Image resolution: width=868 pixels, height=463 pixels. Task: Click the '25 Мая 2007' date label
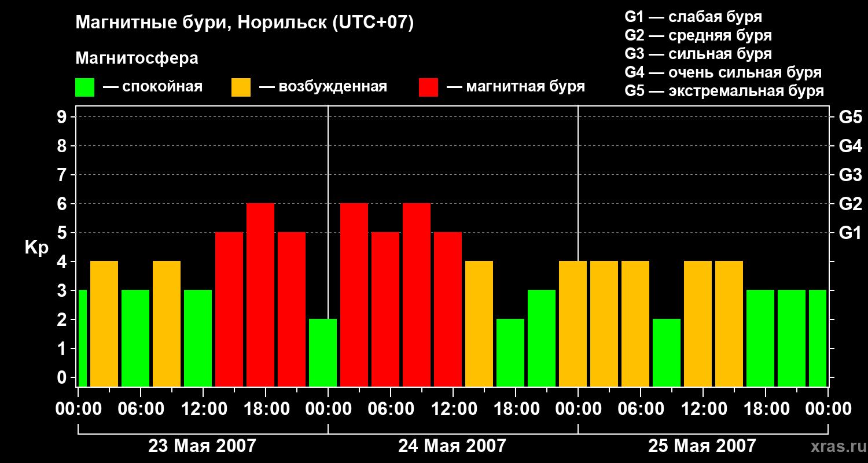tap(702, 446)
